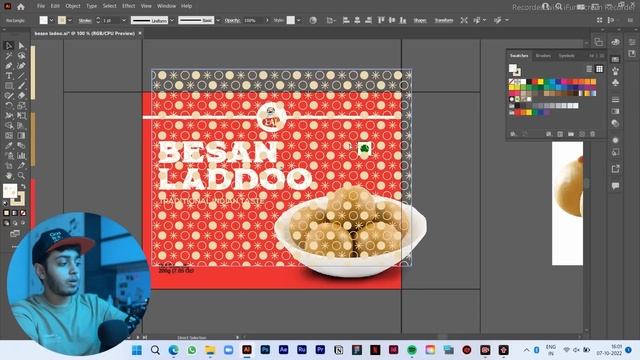Viewport: 640px width, 360px height.
Task: Delete swatch with trash icon
Action: pos(592,134)
